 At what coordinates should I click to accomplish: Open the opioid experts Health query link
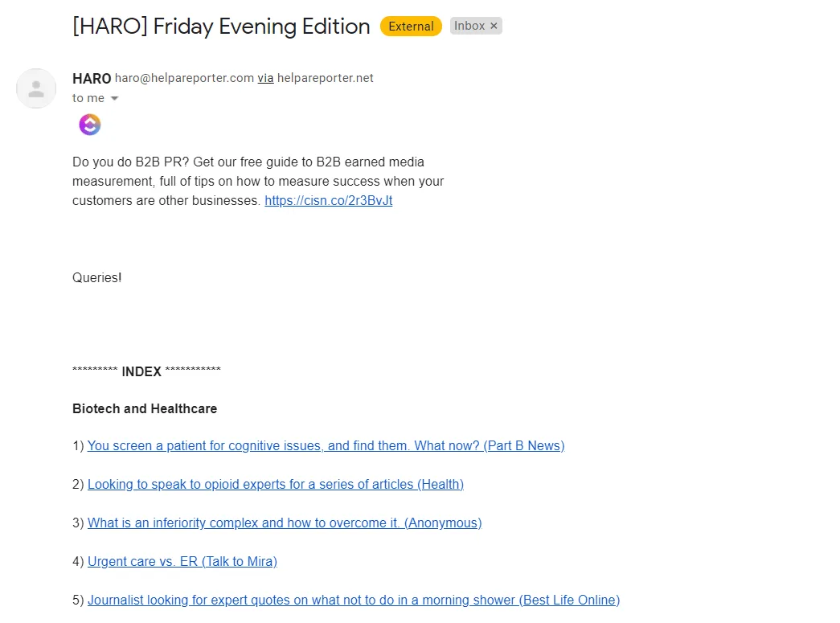(x=276, y=484)
